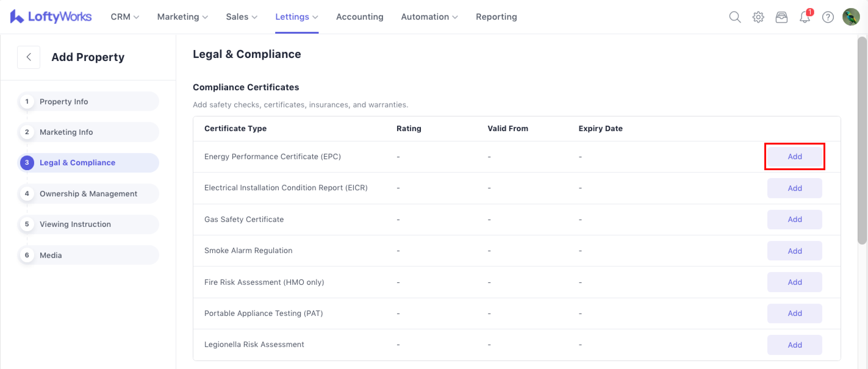Click the back arrow beside Add Property
Screen dimensions: 868x369
[x=29, y=57]
